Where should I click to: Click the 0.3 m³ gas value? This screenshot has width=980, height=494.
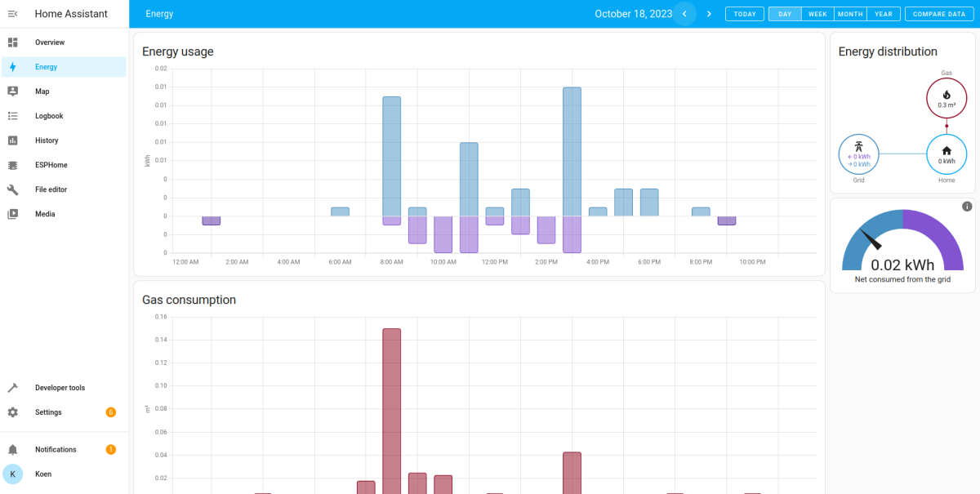[947, 105]
